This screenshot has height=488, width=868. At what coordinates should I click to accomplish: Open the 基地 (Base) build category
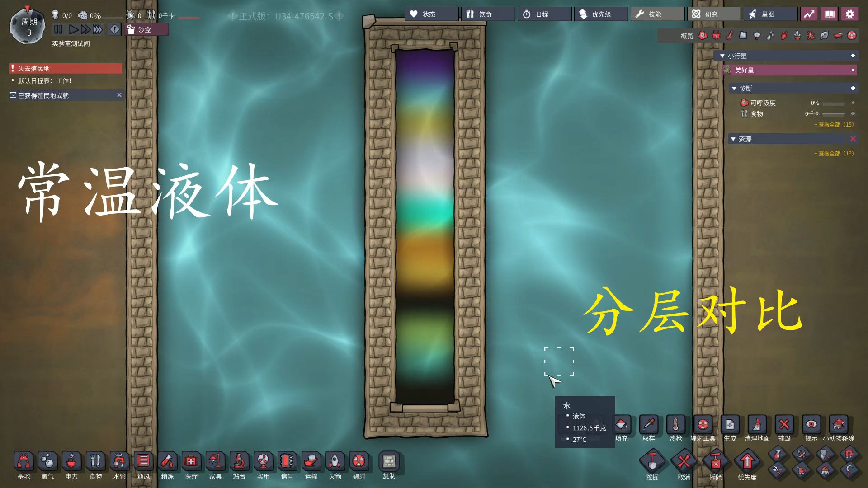(24, 462)
